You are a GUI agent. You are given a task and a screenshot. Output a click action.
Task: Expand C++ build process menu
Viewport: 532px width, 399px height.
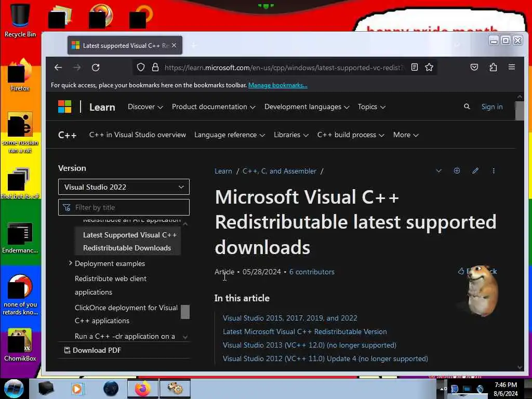pyautogui.click(x=351, y=135)
